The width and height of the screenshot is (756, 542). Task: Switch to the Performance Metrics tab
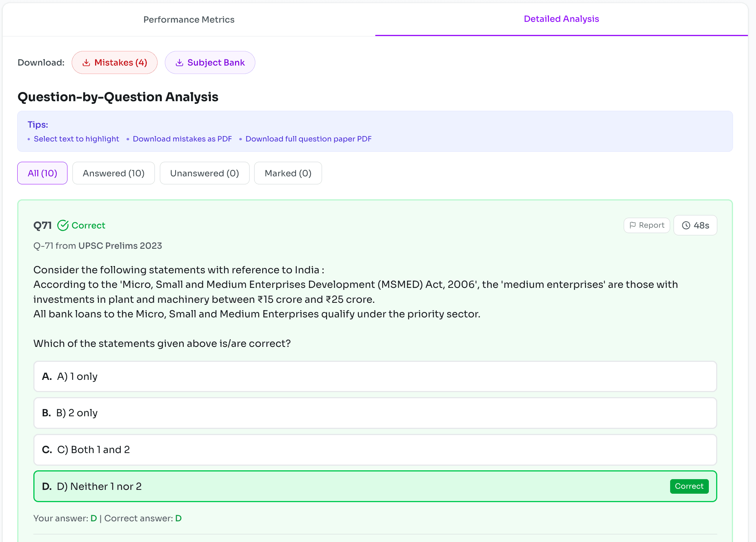(189, 19)
